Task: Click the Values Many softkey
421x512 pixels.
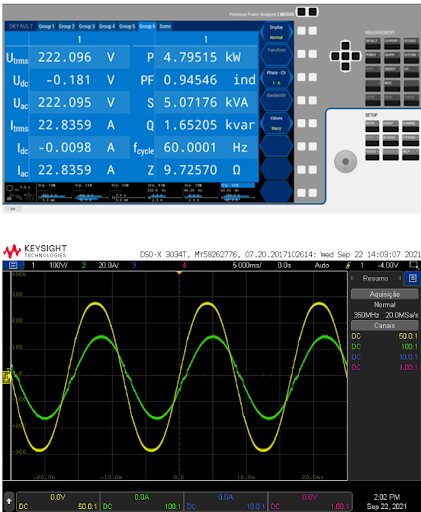Action: tap(276, 123)
